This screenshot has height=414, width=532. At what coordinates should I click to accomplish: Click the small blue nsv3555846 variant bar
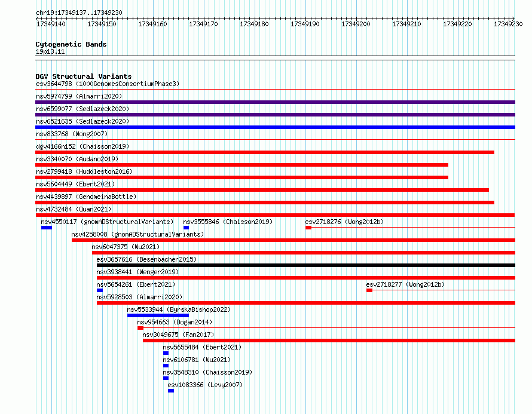point(186,228)
